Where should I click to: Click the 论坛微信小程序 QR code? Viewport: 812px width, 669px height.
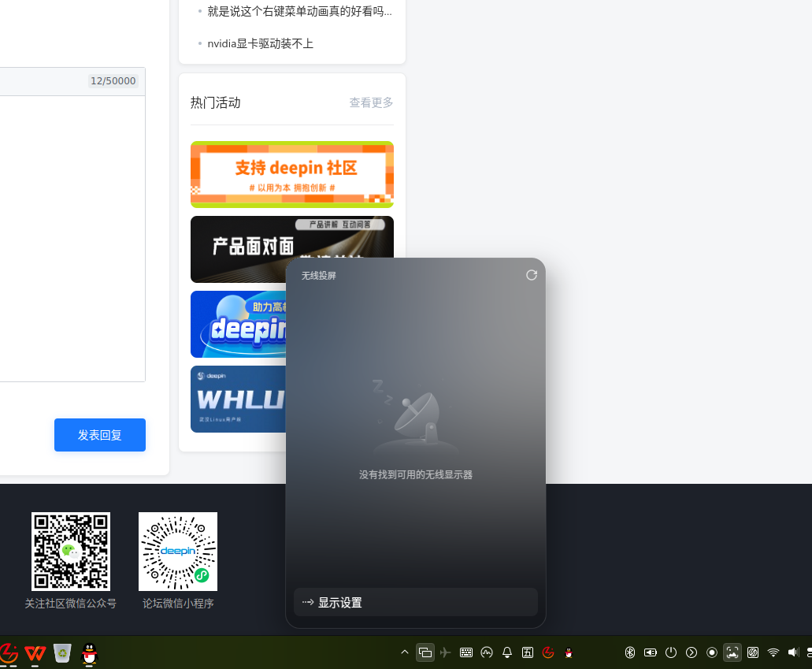click(178, 552)
